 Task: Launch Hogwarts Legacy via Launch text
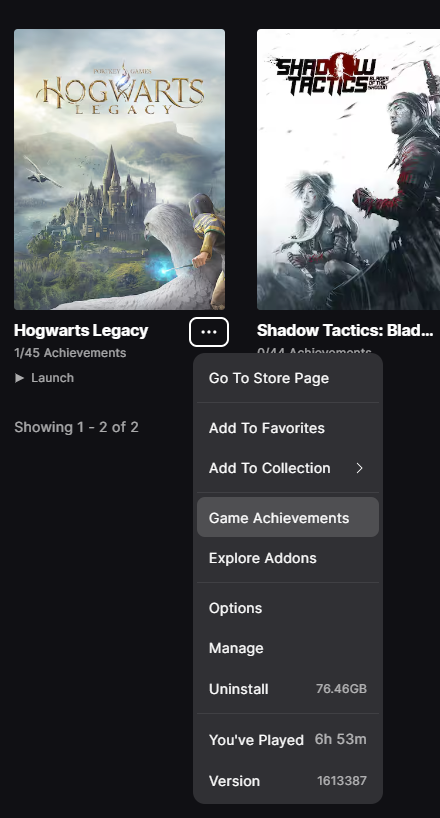tap(52, 378)
